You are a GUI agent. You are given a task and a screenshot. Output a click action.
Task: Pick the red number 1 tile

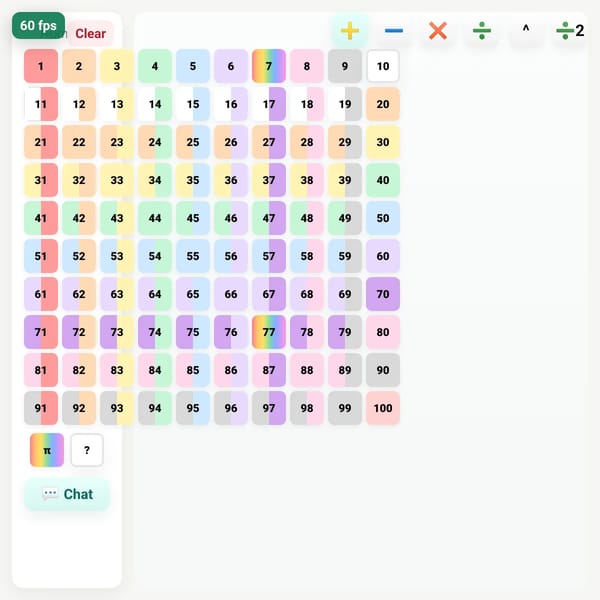41,66
